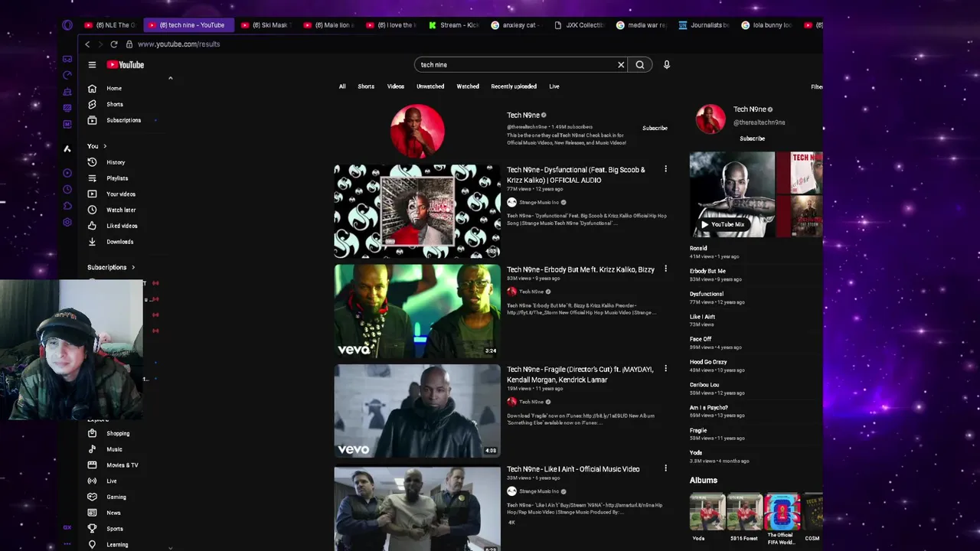Open Strange Music Inc channel under Dysfunctional

tap(539, 203)
